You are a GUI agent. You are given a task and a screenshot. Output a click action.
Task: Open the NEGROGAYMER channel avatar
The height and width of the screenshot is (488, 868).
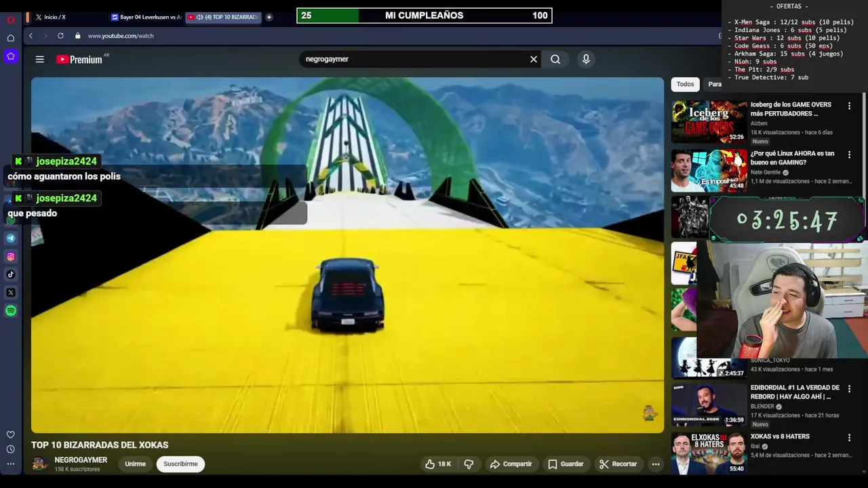pyautogui.click(x=40, y=464)
